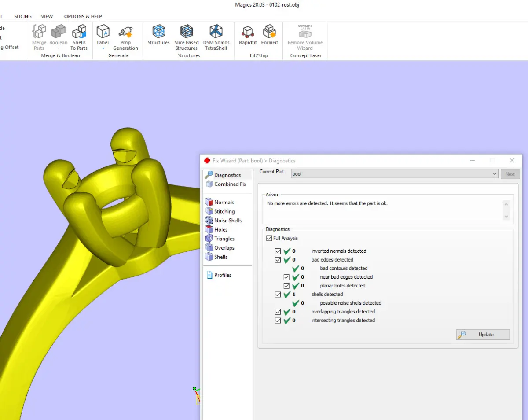Click the Label tool icon
The width and height of the screenshot is (528, 420).
click(x=103, y=32)
